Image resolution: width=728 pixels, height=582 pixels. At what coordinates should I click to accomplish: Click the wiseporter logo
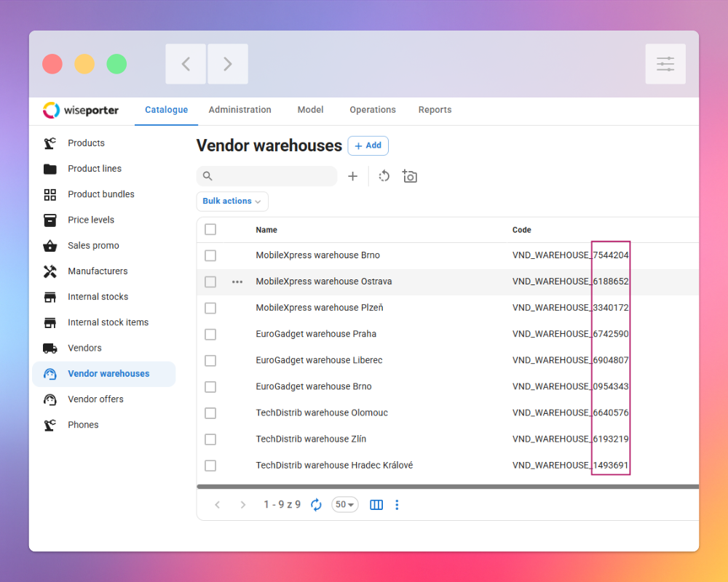[81, 110]
